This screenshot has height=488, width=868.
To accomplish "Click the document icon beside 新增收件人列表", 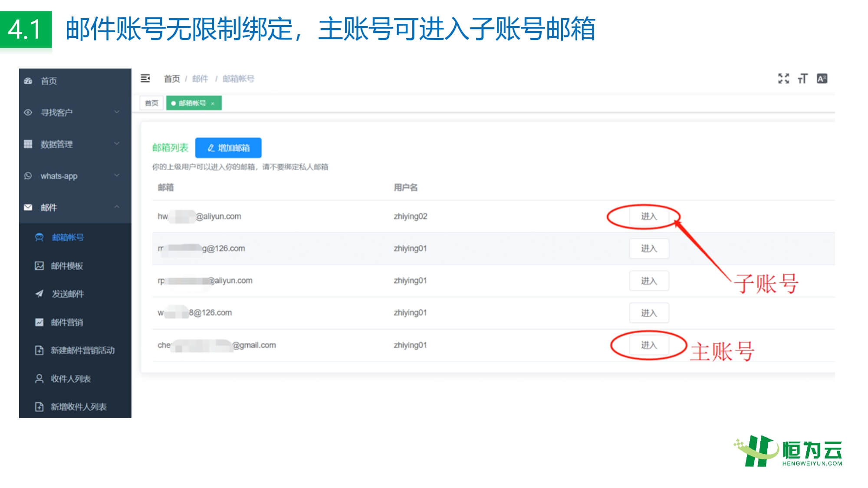I will click(x=39, y=407).
